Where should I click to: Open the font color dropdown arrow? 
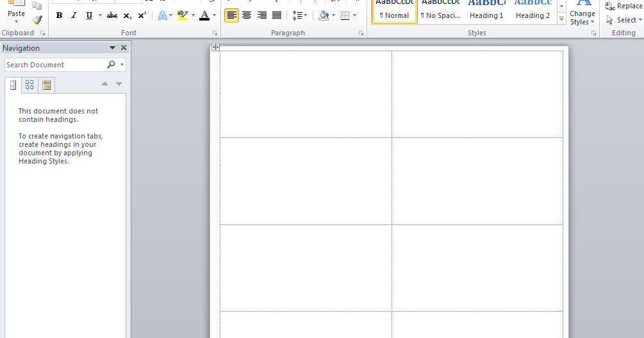pos(215,15)
